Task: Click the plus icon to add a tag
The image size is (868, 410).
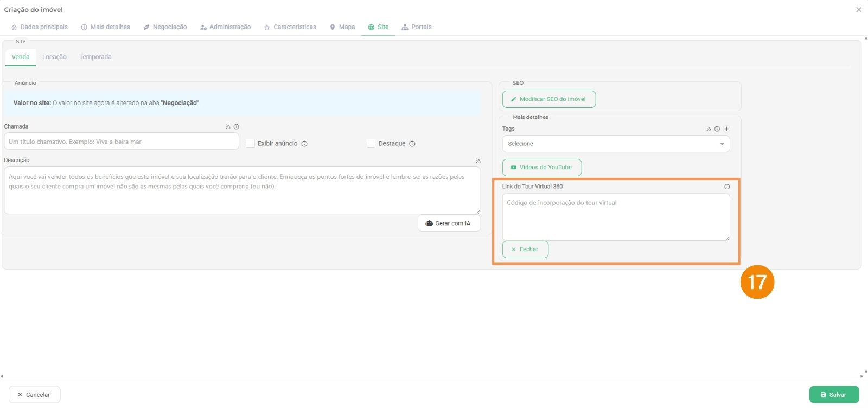Action: [x=726, y=129]
